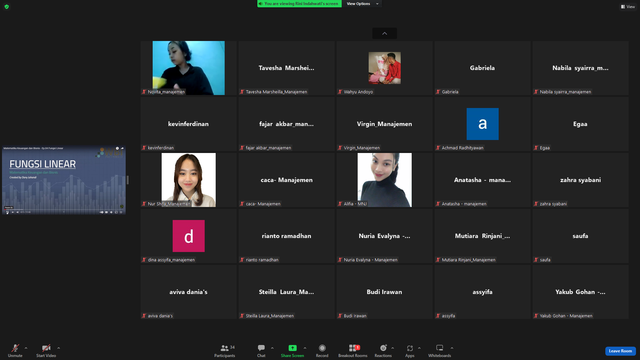This screenshot has width=640, height=360.
Task: Open audio options arrow next to Unmute
Action: (x=26, y=348)
